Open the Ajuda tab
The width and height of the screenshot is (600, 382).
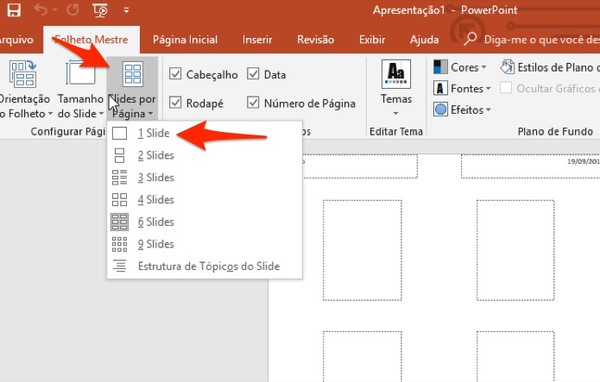pos(424,40)
